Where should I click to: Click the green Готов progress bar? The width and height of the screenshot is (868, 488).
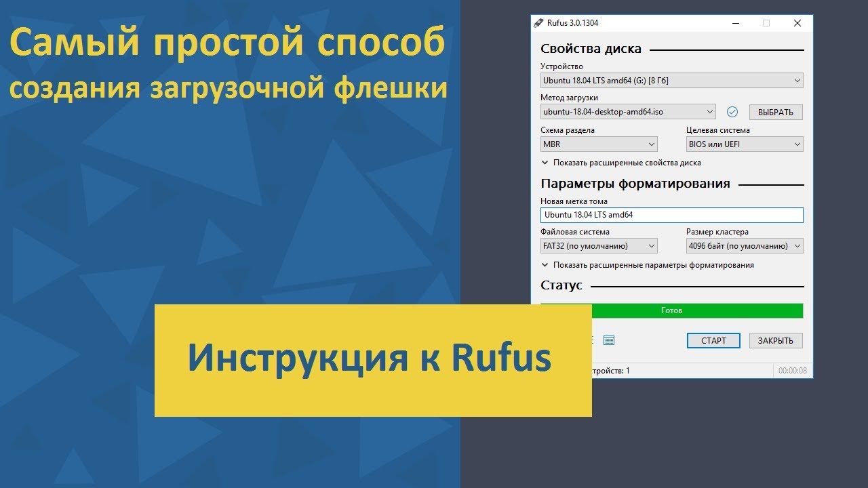(672, 310)
